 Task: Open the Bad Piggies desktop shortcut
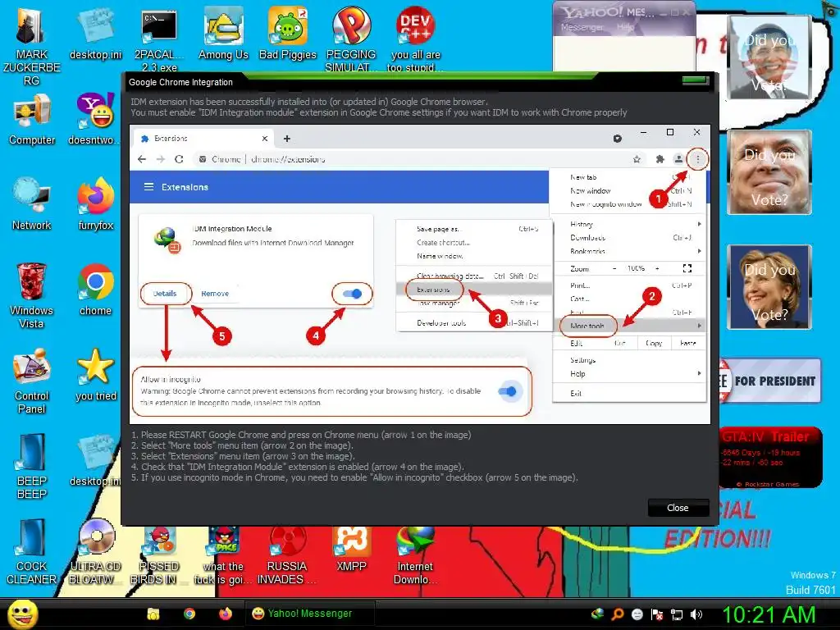click(288, 33)
